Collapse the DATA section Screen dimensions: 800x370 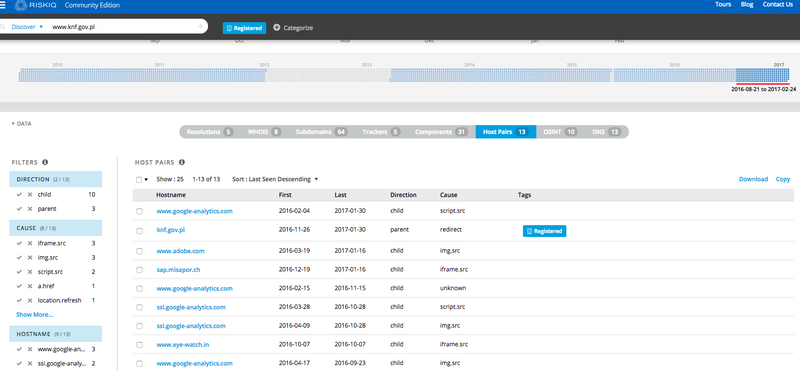pos(21,124)
